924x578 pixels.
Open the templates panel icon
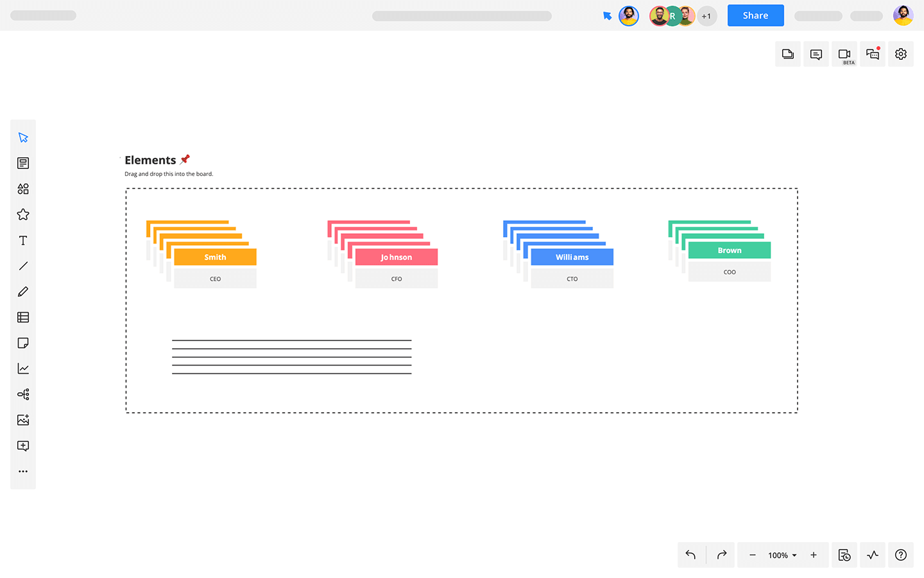23,163
